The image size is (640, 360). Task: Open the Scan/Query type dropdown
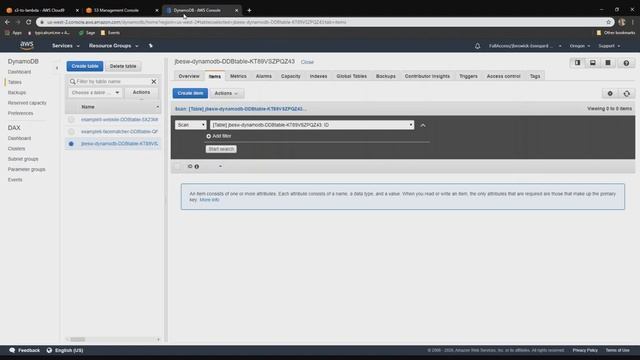[x=191, y=125]
